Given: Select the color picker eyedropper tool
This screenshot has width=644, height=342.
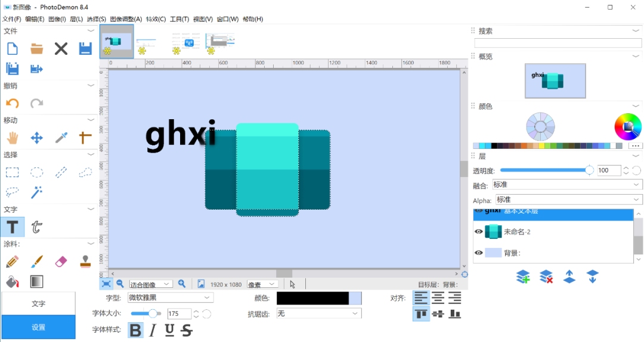Looking at the screenshot, I should pyautogui.click(x=61, y=138).
